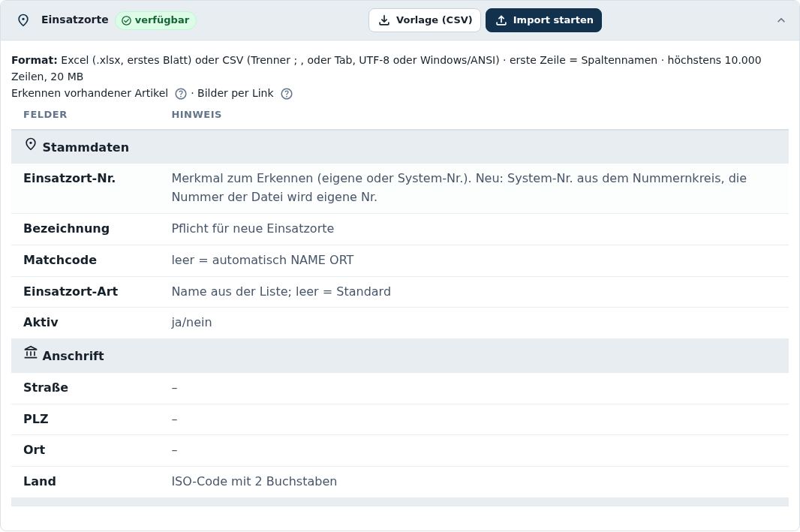Click hint 'ISO-Code mit 2 Buchstaben'
This screenshot has width=800, height=532.
(254, 482)
